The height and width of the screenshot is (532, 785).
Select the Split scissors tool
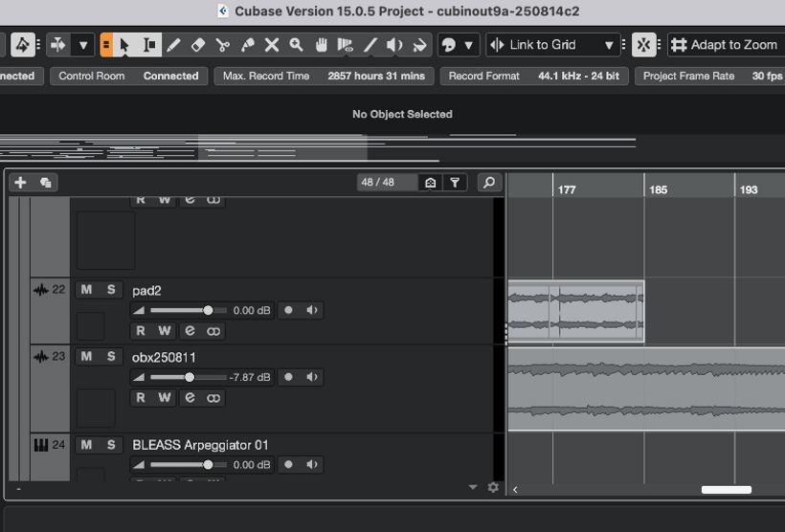pyautogui.click(x=222, y=45)
